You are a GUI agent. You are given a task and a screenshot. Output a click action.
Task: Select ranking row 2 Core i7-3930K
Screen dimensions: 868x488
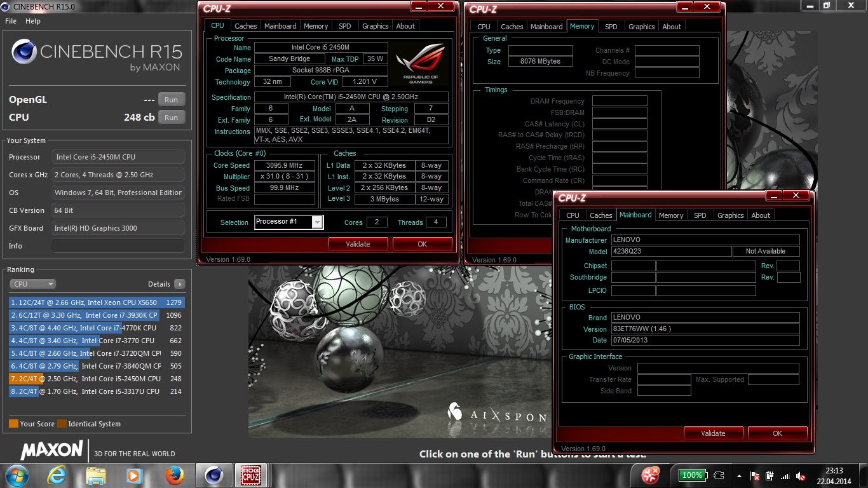pyautogui.click(x=97, y=315)
